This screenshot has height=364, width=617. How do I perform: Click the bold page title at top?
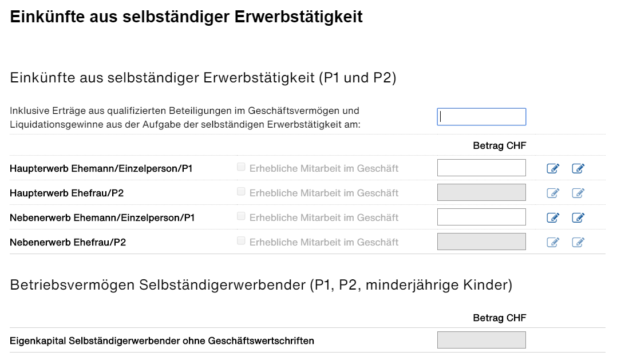tap(186, 17)
